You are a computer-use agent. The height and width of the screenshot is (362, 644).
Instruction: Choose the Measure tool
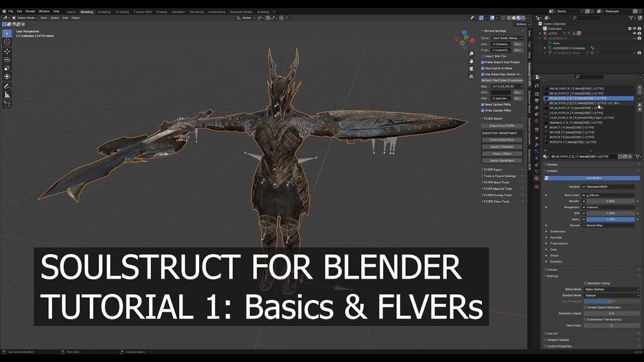7,95
